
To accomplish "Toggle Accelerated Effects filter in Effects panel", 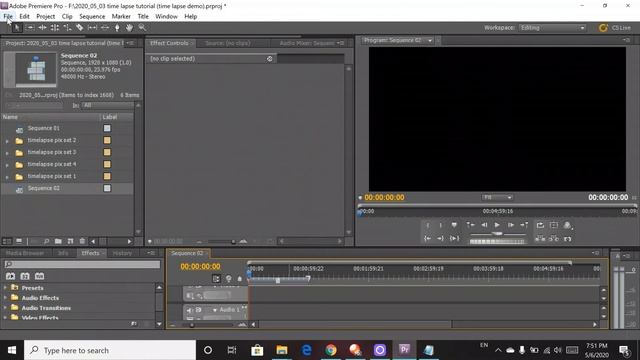I will tap(10, 276).
